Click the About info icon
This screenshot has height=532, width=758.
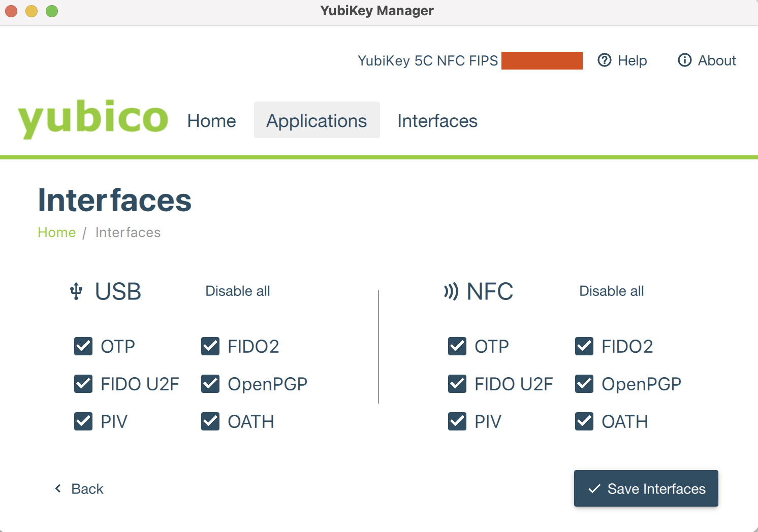[684, 60]
